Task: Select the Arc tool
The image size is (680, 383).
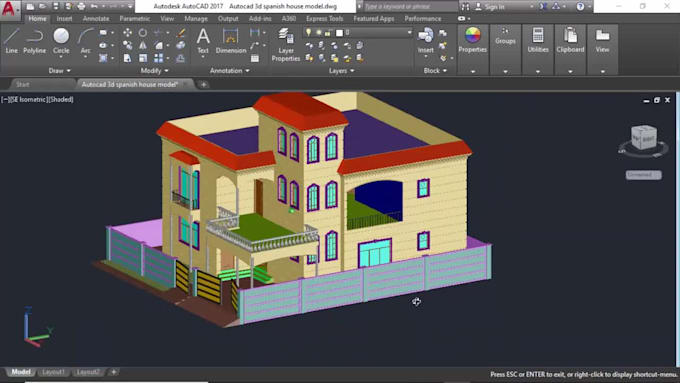Action: point(85,40)
